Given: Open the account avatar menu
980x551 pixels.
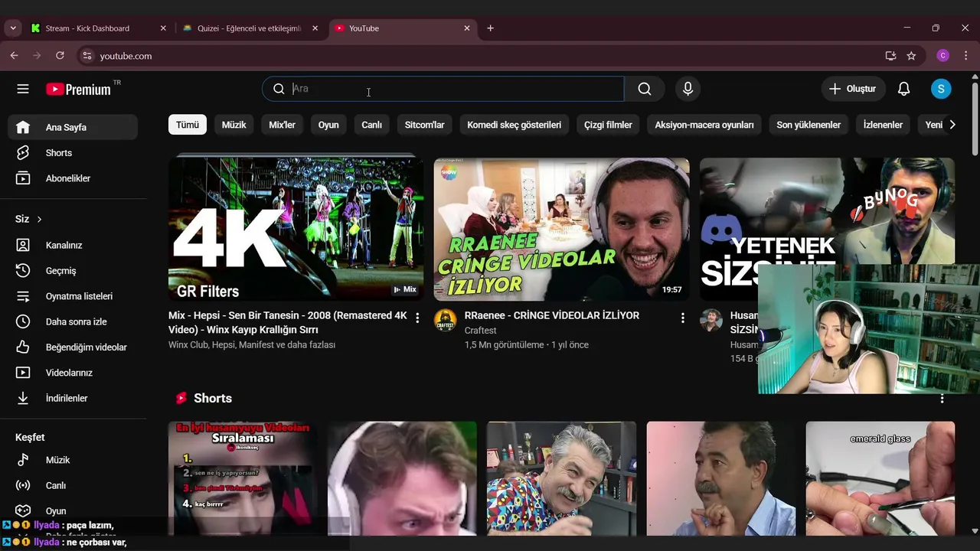Looking at the screenshot, I should [941, 89].
